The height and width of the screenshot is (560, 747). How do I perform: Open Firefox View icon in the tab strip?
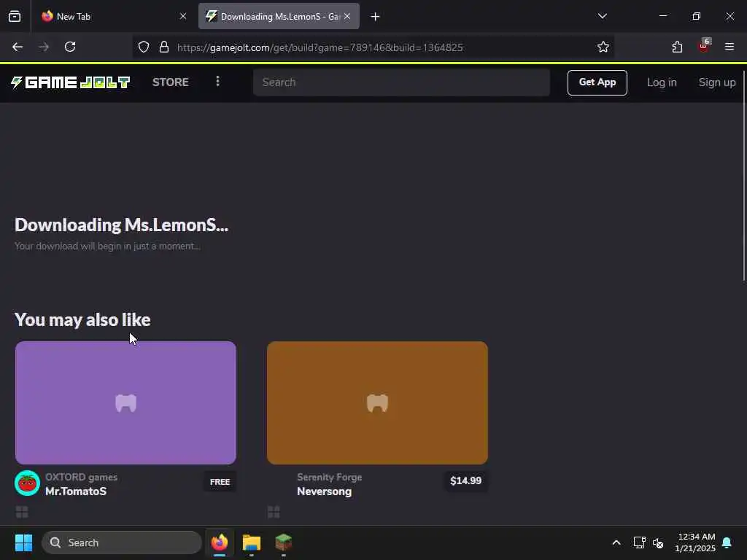[x=15, y=16]
